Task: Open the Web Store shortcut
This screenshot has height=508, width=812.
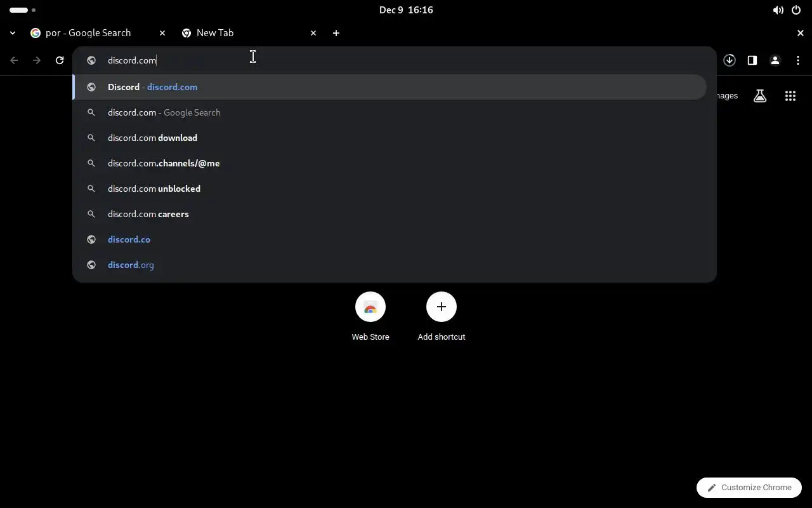Action: pos(370,316)
